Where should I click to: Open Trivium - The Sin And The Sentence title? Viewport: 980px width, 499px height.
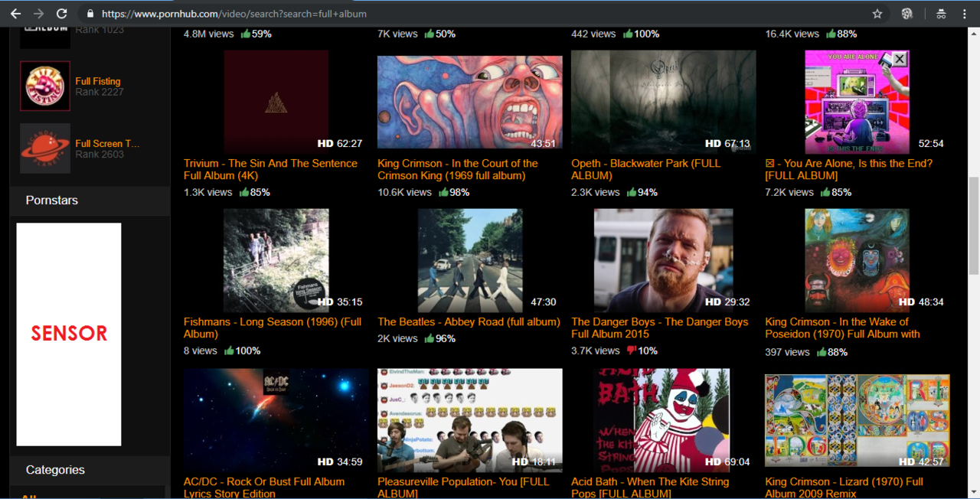pyautogui.click(x=270, y=169)
